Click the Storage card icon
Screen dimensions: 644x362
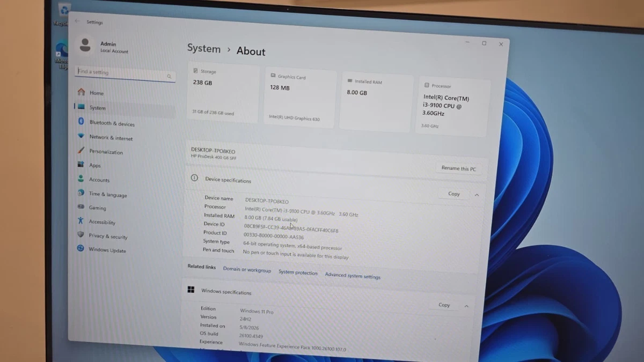click(195, 71)
